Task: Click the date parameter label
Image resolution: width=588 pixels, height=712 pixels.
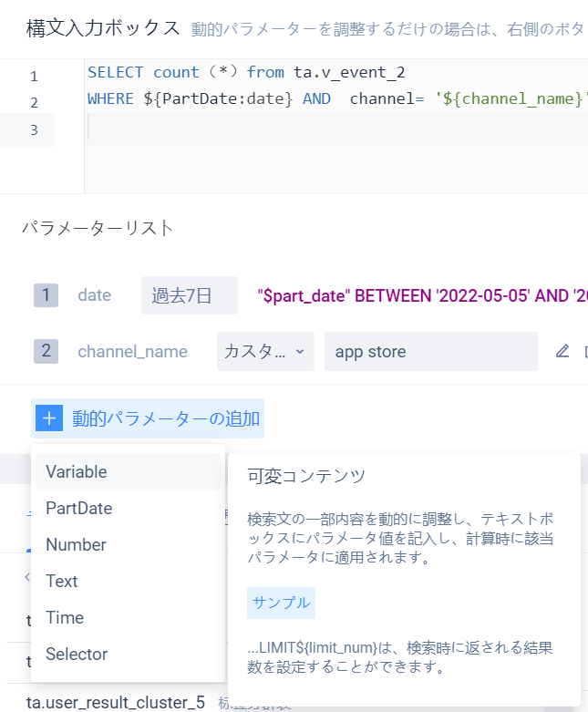Action: pyautogui.click(x=95, y=295)
